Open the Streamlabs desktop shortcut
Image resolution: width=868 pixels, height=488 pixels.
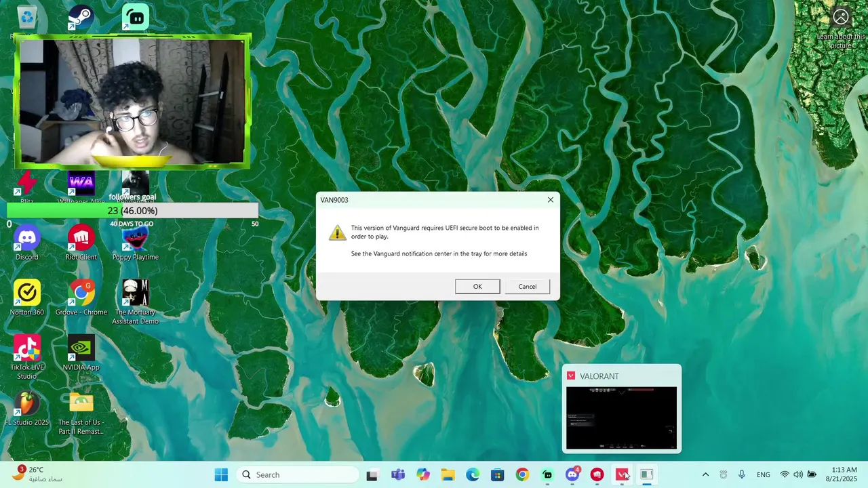point(136,18)
